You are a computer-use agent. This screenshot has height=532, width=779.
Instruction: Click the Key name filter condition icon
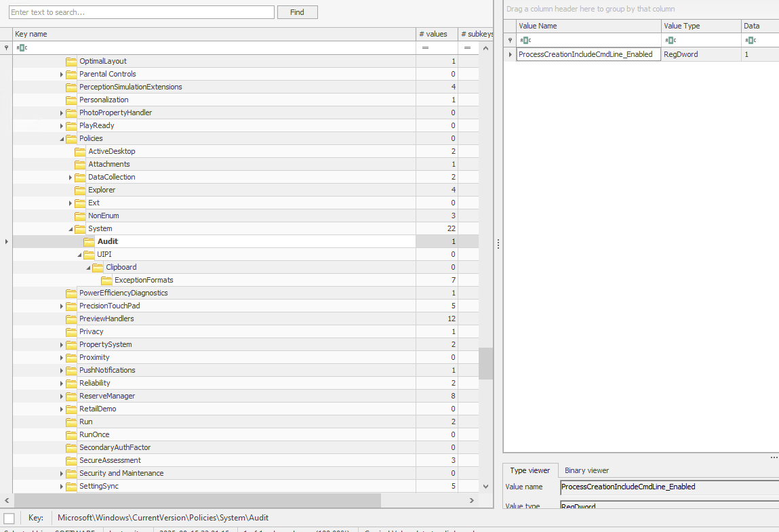[x=22, y=48]
